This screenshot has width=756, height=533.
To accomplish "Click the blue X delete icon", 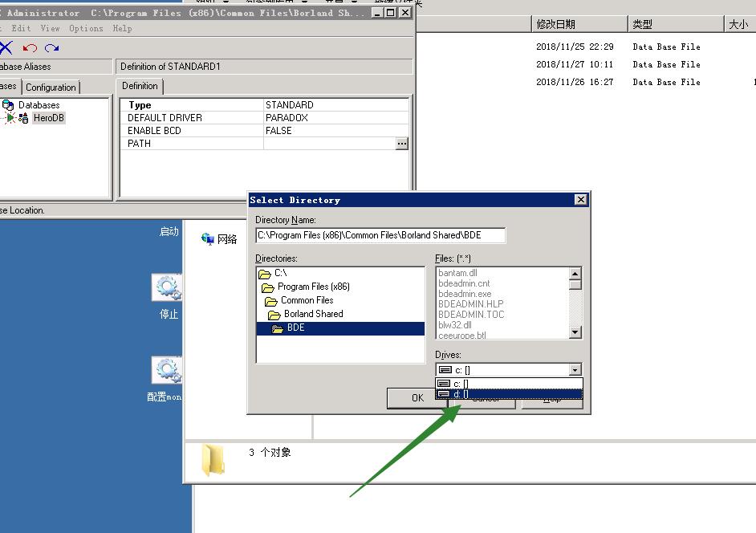I will point(6,48).
